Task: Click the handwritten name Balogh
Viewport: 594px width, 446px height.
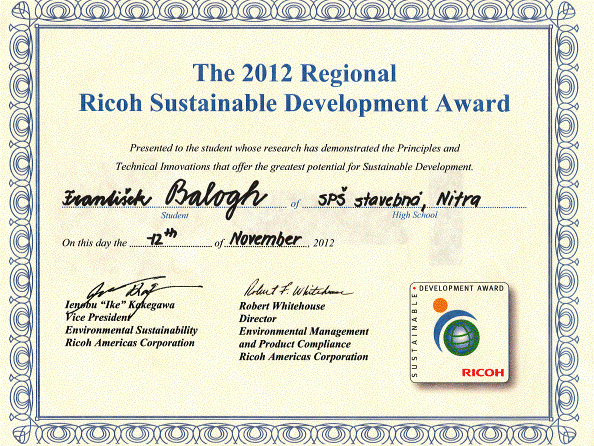Action: pos(216,198)
